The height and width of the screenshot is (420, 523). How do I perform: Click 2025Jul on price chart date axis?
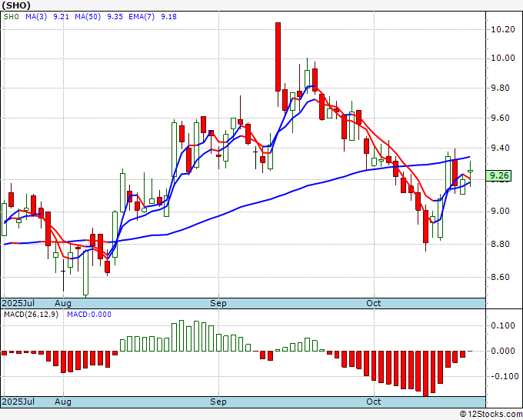point(18,303)
